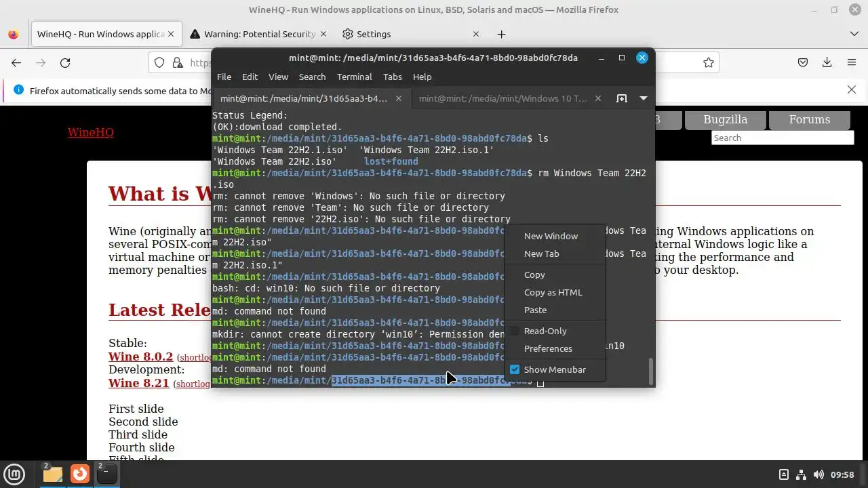
Task: Close the WineHQ browser tab
Action: click(x=171, y=34)
